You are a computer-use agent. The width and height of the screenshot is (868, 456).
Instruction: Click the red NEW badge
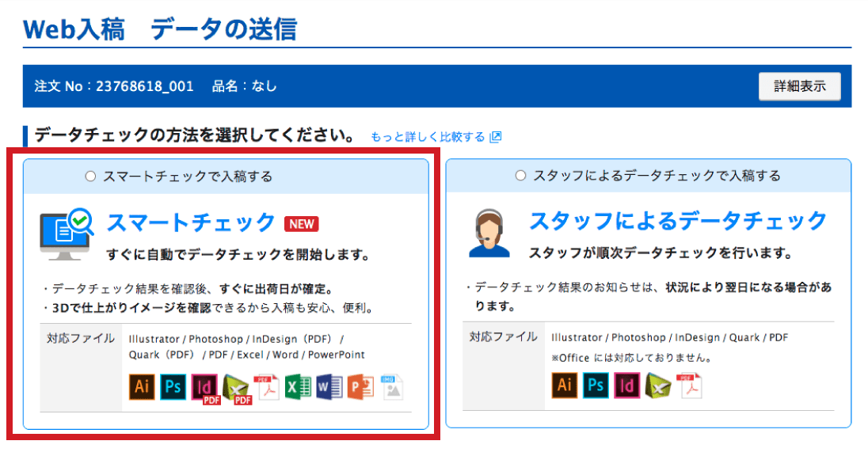point(302,223)
